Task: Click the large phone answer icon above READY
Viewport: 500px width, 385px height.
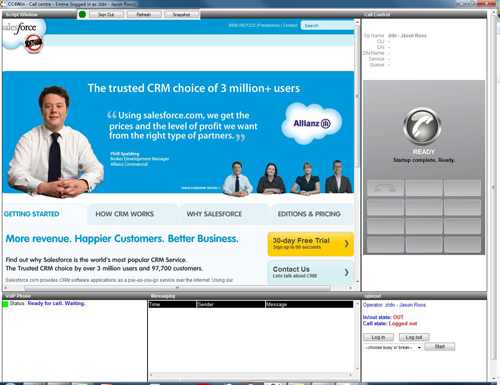Action: 422,126
